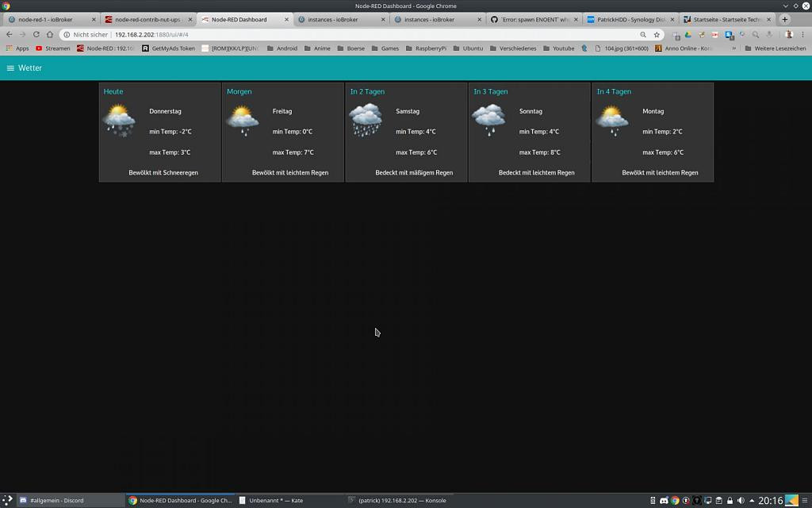Click the volume icon in system tray
This screenshot has height=508, width=812.
741,501
